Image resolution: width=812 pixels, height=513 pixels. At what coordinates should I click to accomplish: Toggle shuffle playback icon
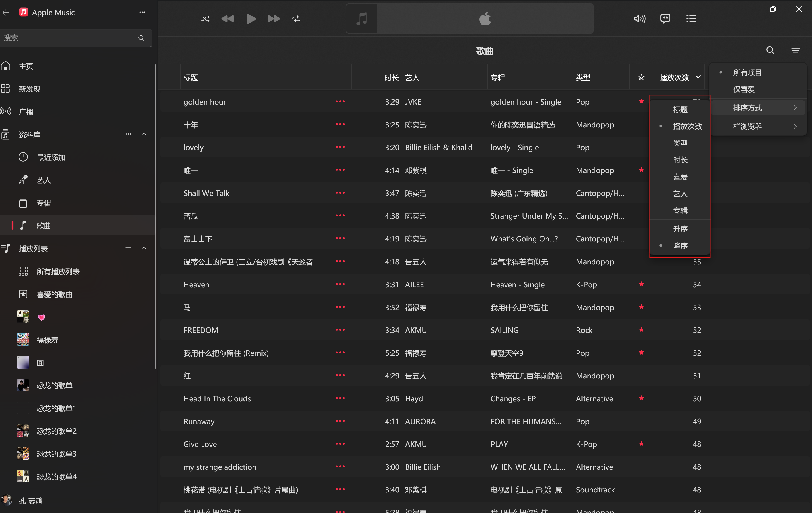pyautogui.click(x=205, y=19)
